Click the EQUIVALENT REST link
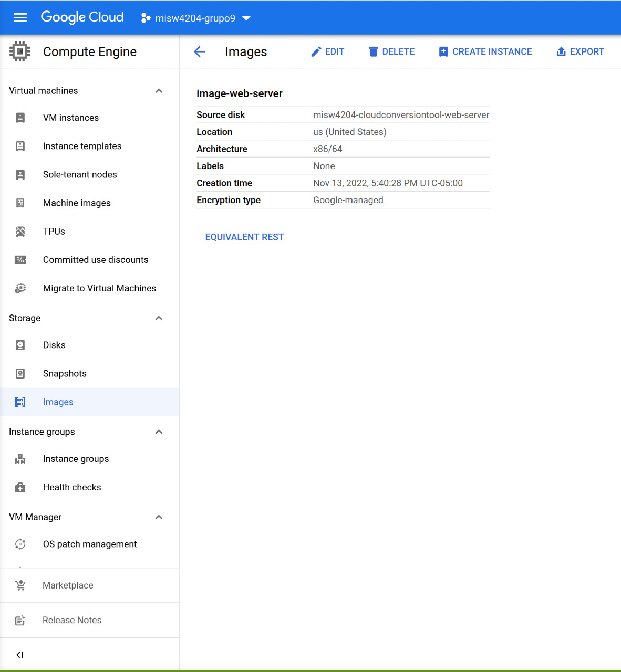Image resolution: width=621 pixels, height=672 pixels. pyautogui.click(x=244, y=237)
